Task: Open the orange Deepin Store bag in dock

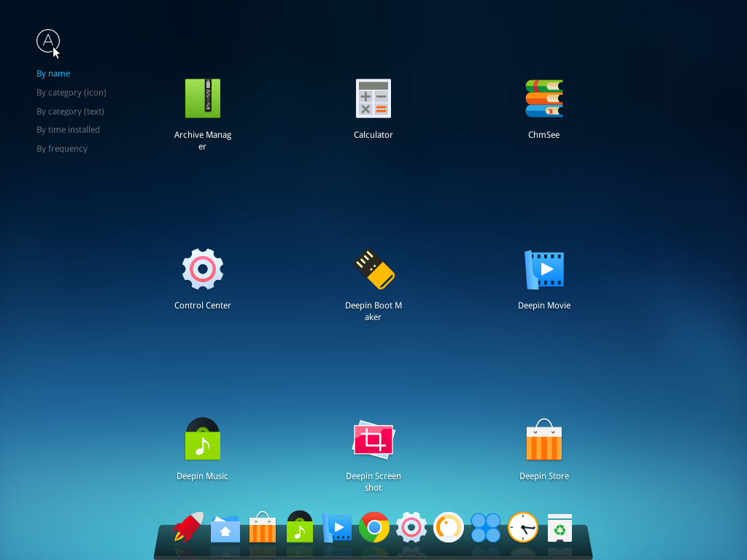Action: pos(262,527)
